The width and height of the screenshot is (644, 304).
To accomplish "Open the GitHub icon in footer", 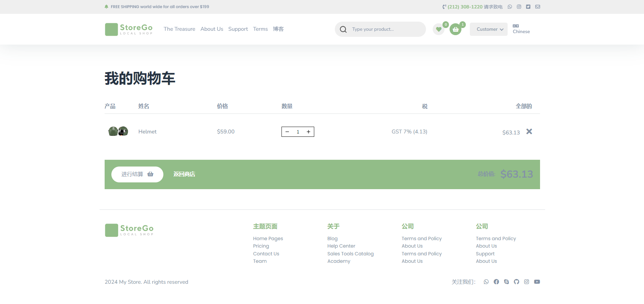I will point(516,282).
